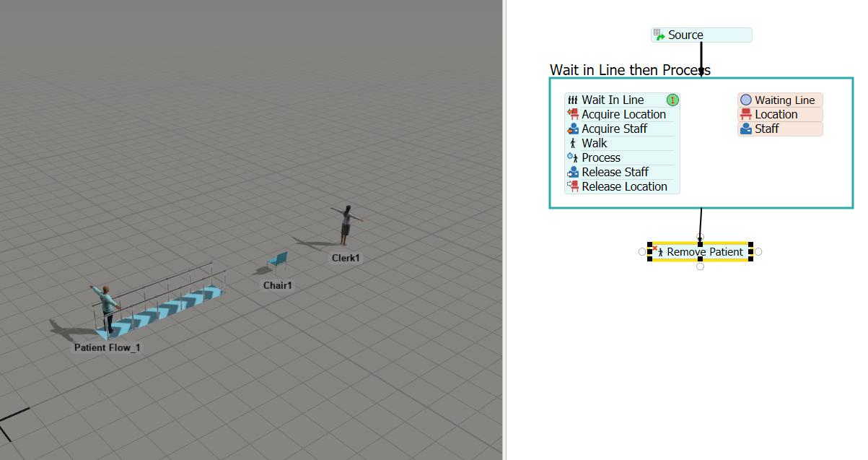
Task: Select the Chair1 object in the model
Action: pyautogui.click(x=277, y=261)
